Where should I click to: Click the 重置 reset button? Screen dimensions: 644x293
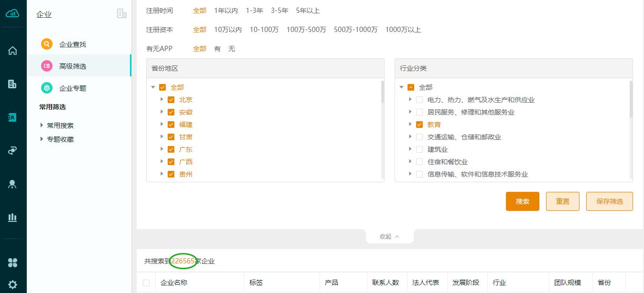coord(562,201)
